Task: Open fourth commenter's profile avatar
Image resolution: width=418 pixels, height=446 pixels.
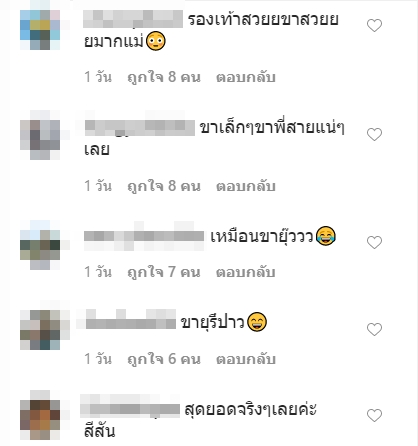Action: 40,329
